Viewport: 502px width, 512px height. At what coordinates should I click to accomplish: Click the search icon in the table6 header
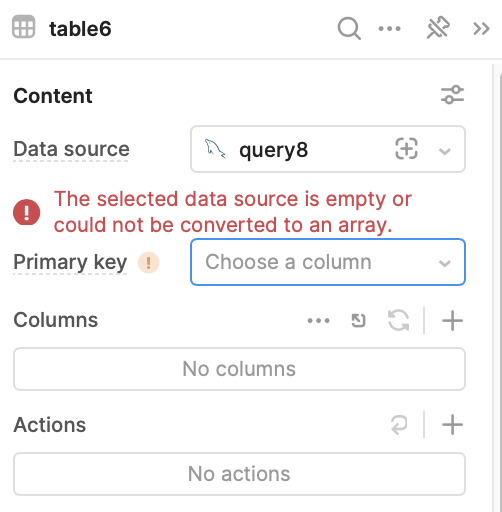349,29
